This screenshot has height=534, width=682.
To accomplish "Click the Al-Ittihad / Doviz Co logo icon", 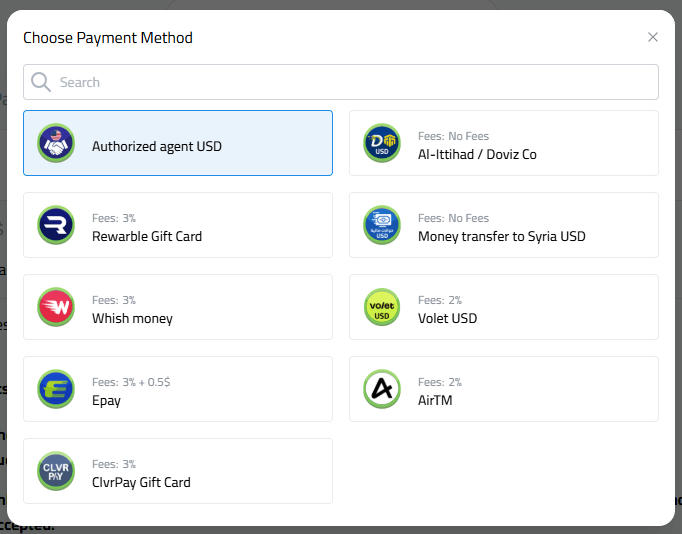I will pyautogui.click(x=382, y=143).
